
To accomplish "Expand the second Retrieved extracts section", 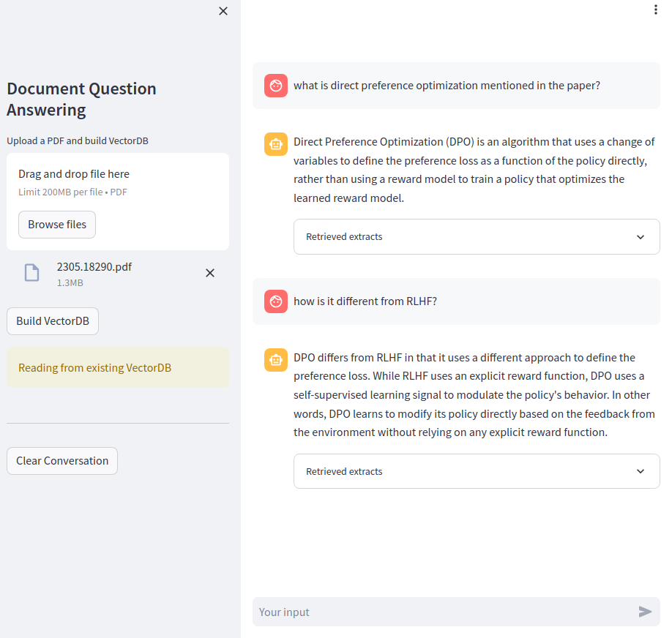I will tap(344, 472).
